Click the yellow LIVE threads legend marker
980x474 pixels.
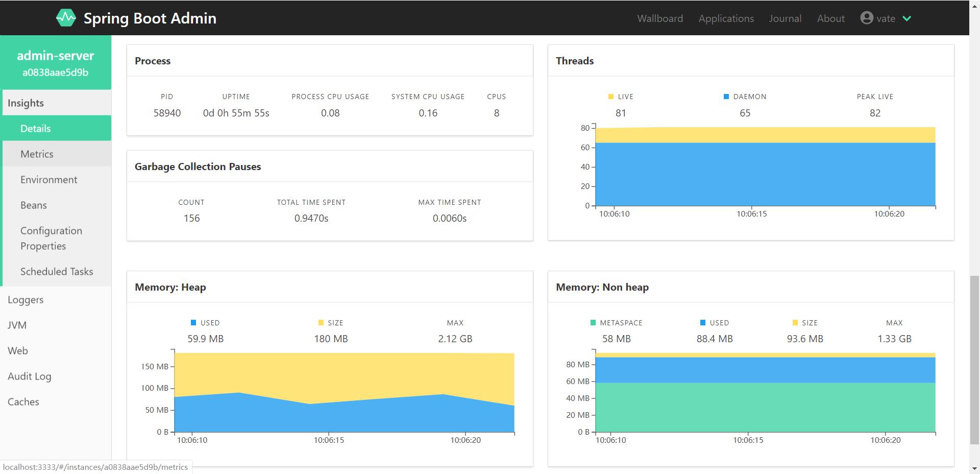point(611,97)
